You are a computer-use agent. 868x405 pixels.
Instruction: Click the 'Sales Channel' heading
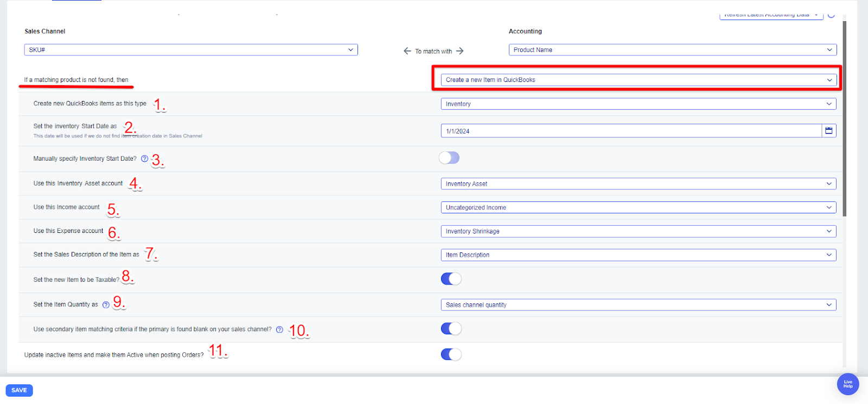tap(45, 31)
